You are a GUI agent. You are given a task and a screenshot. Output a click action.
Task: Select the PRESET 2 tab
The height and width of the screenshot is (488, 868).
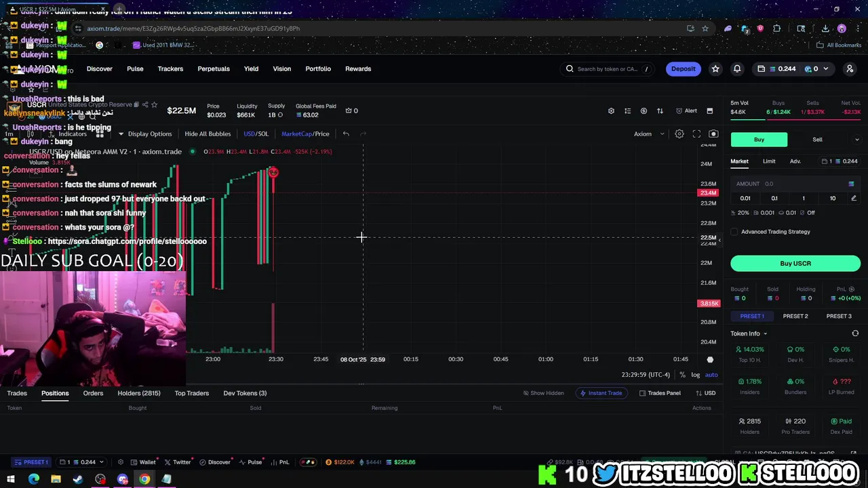click(x=795, y=317)
